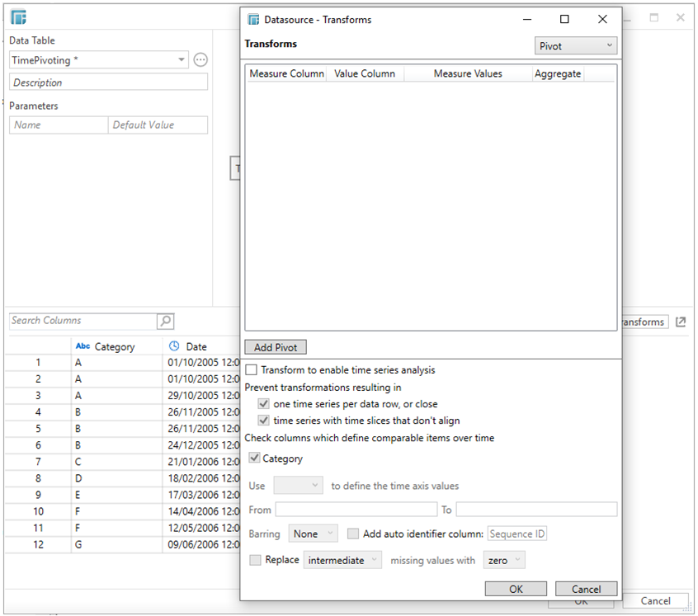
Task: Check Add auto identifier column
Action: pyautogui.click(x=353, y=534)
